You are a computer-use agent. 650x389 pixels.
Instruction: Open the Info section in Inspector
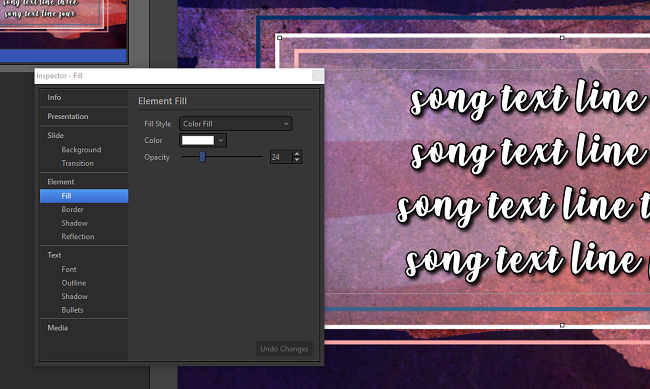pyautogui.click(x=84, y=97)
